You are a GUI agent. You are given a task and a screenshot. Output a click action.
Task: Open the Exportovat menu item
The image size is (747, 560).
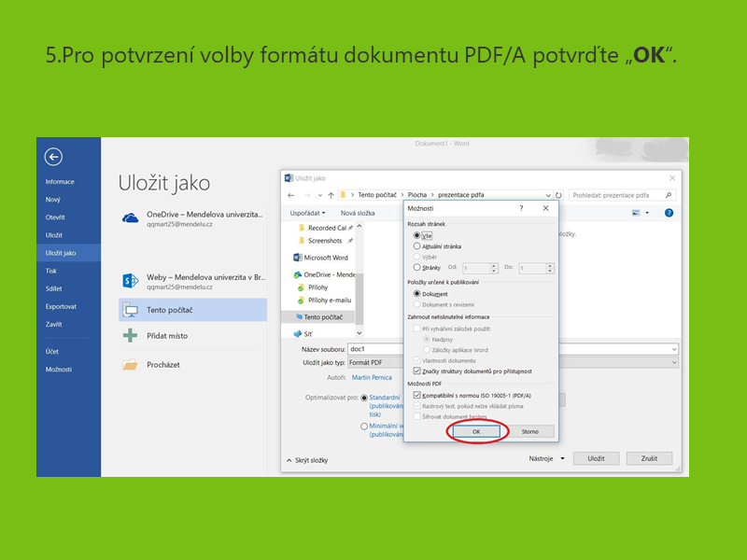tap(61, 306)
